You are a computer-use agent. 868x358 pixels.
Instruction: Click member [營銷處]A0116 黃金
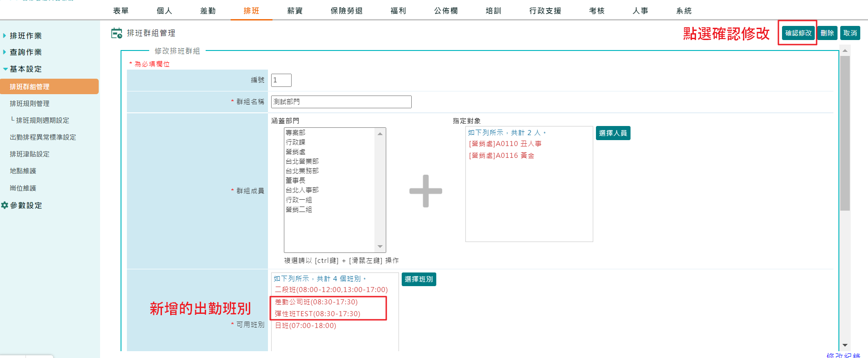click(x=501, y=156)
